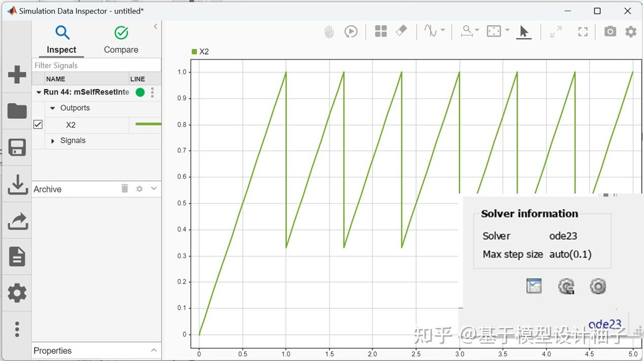Open Run 44 three-dot options
Image resolution: width=644 pixels, height=361 pixels.
click(x=152, y=92)
